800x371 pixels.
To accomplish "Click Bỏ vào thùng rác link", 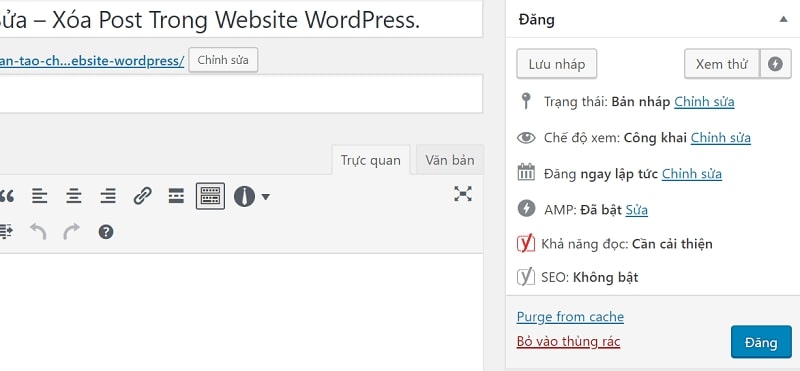I will click(568, 341).
